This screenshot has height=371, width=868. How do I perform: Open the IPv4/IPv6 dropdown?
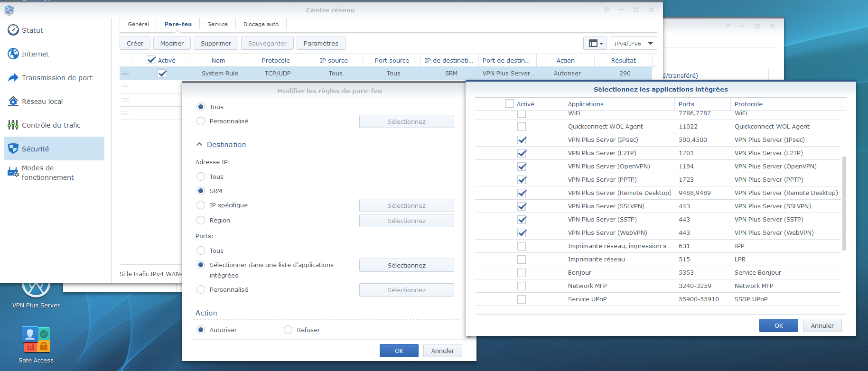[x=633, y=44]
